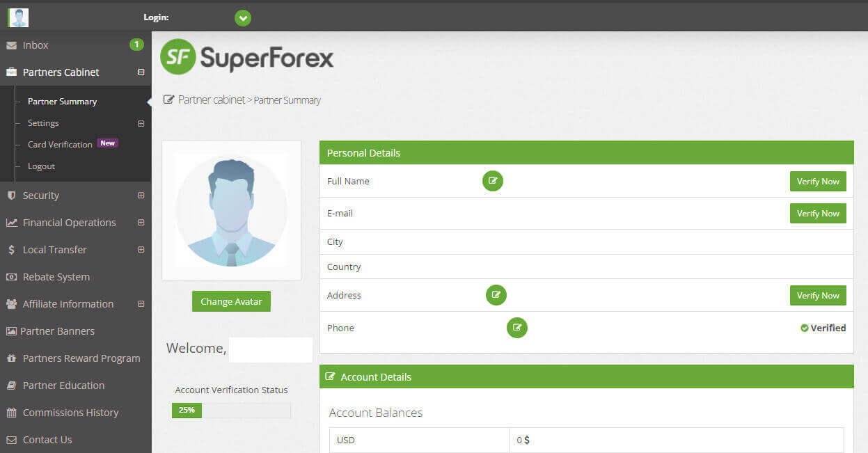868x453 pixels.
Task: Expand the Settings submenu
Action: click(x=141, y=123)
